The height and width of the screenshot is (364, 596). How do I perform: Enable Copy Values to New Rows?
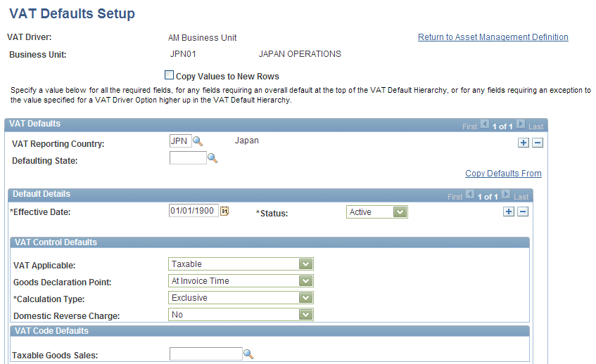click(x=169, y=74)
